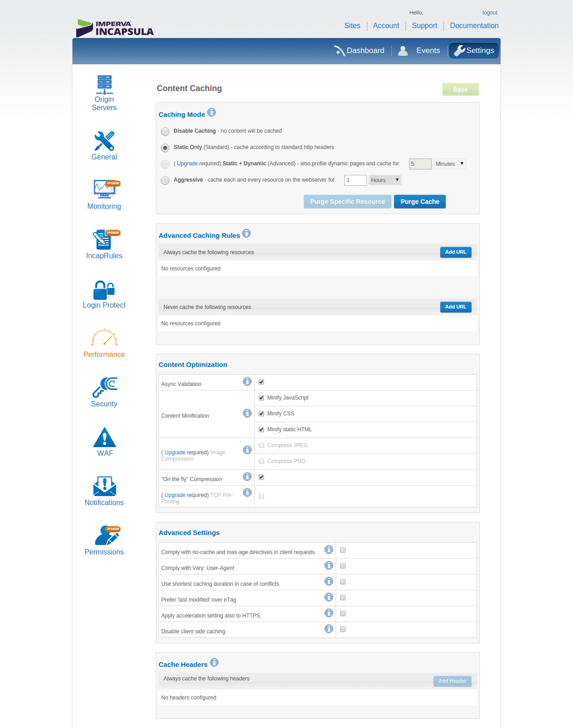Switch to the Dashboard tab

click(x=360, y=51)
